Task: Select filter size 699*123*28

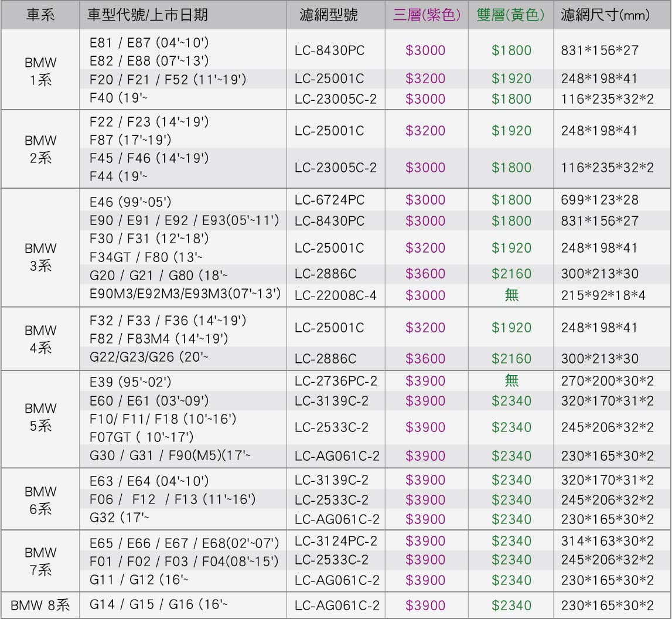Action: [x=600, y=200]
